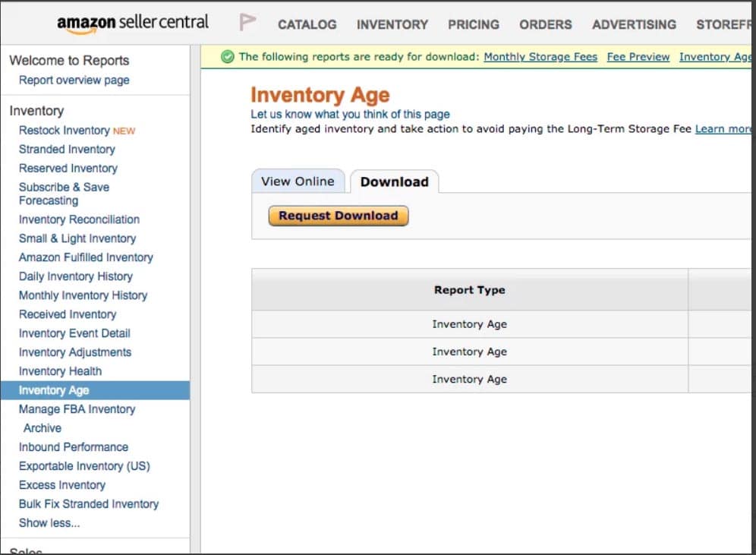
Task: Open Manage FBA Inventory
Action: click(x=77, y=408)
